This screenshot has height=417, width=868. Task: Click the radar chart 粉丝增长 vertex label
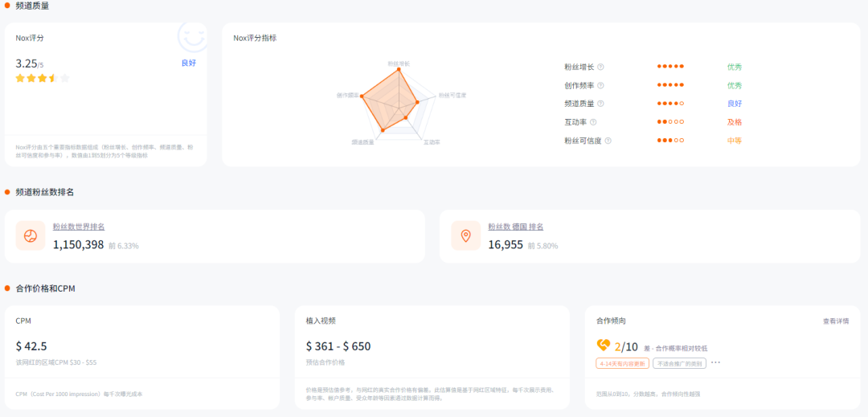(x=399, y=63)
